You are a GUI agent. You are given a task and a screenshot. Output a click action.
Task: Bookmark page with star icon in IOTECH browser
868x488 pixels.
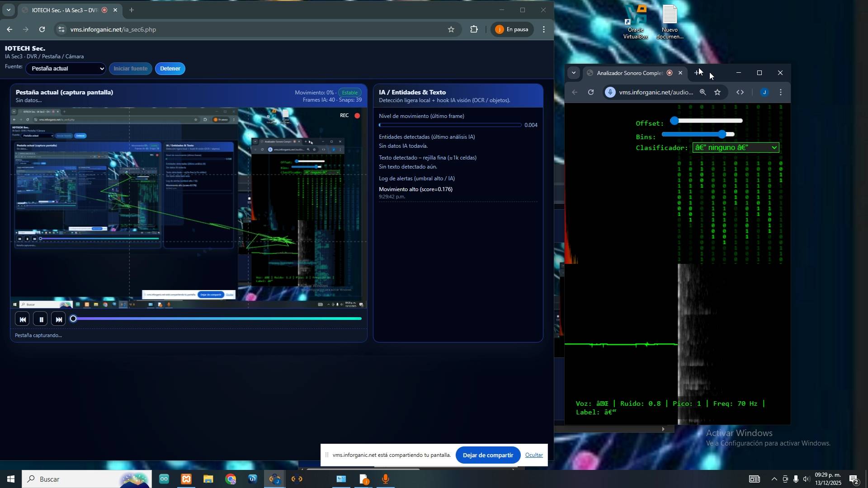tap(451, 29)
